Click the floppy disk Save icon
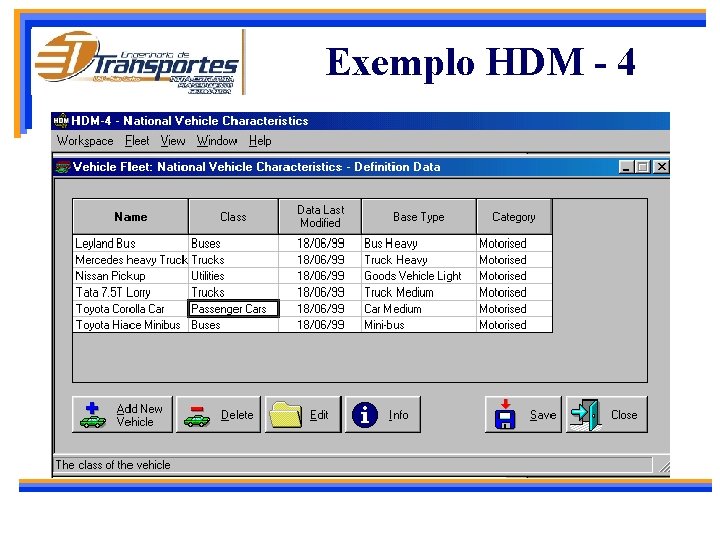This screenshot has width=720, height=540. click(505, 414)
